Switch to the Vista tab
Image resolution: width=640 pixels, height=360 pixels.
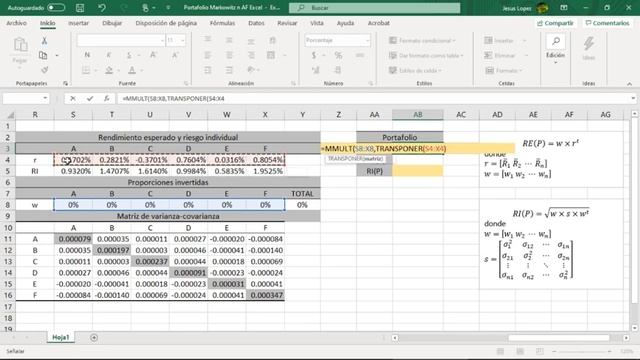[317, 23]
